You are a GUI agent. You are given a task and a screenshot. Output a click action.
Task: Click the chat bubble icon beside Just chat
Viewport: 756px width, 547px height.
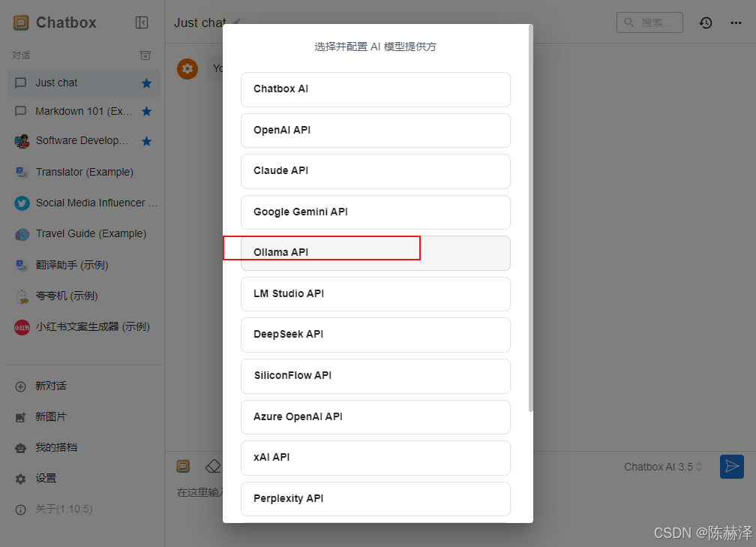[21, 83]
